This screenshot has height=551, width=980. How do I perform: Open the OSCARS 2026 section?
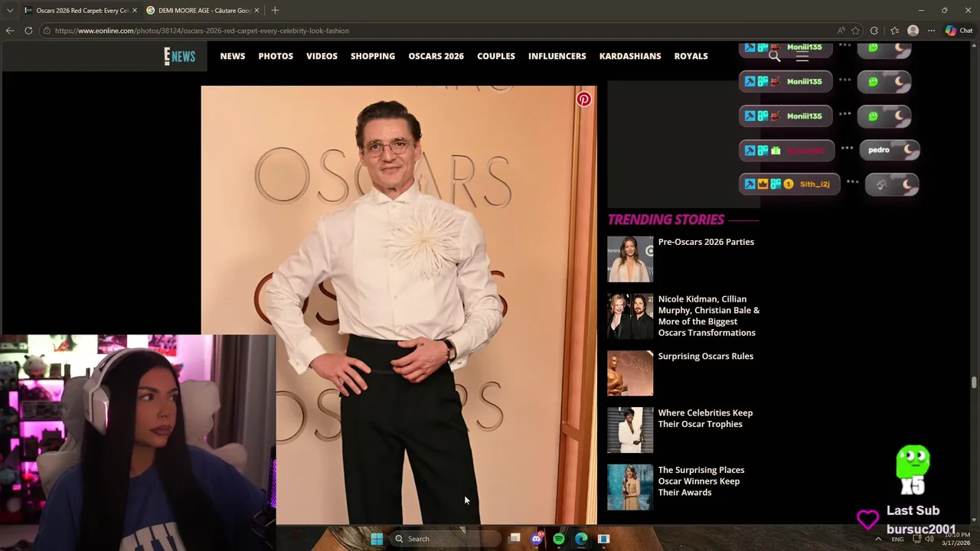click(x=436, y=56)
